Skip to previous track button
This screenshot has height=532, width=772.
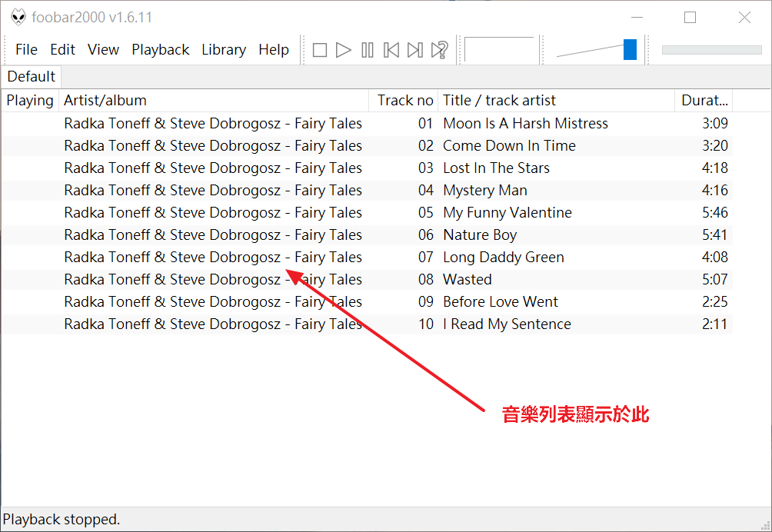pyautogui.click(x=391, y=50)
